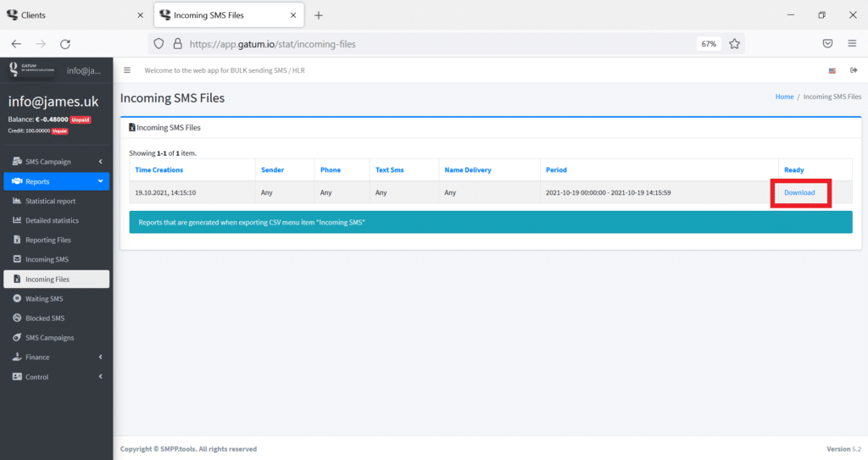
Task: Collapse the Reports menu
Action: point(57,181)
